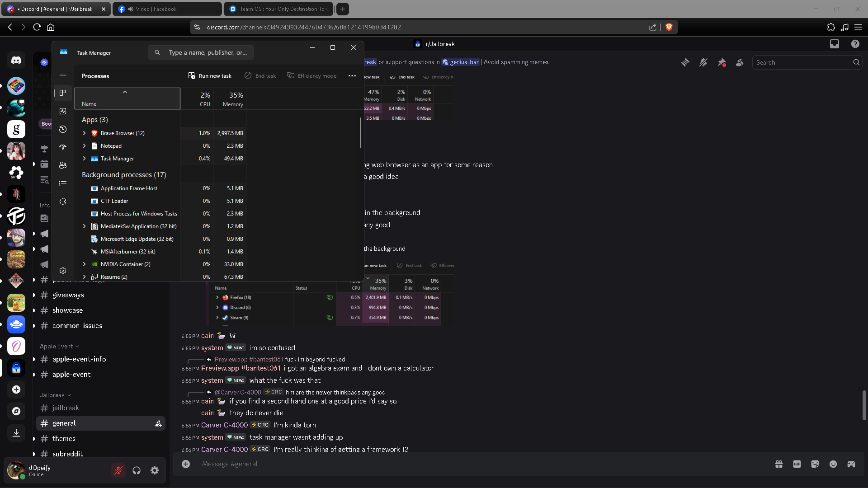Viewport: 868px width, 488px height.
Task: Expand Notepad process group
Action: (84, 146)
